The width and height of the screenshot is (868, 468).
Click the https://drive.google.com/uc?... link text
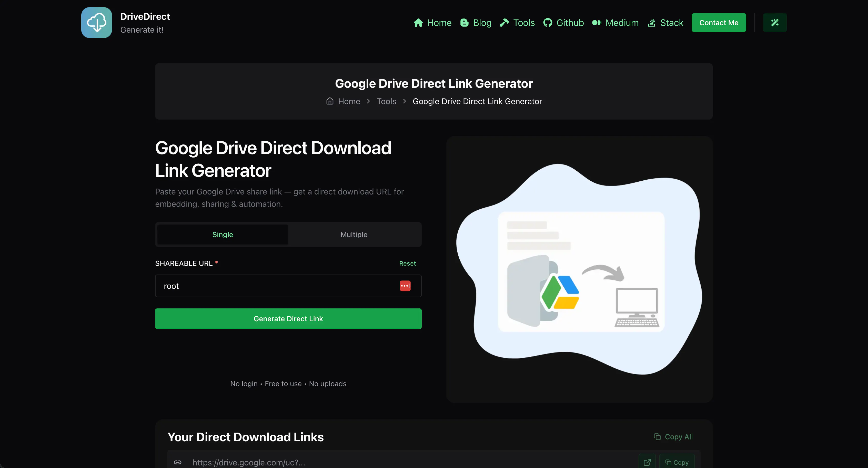249,463
